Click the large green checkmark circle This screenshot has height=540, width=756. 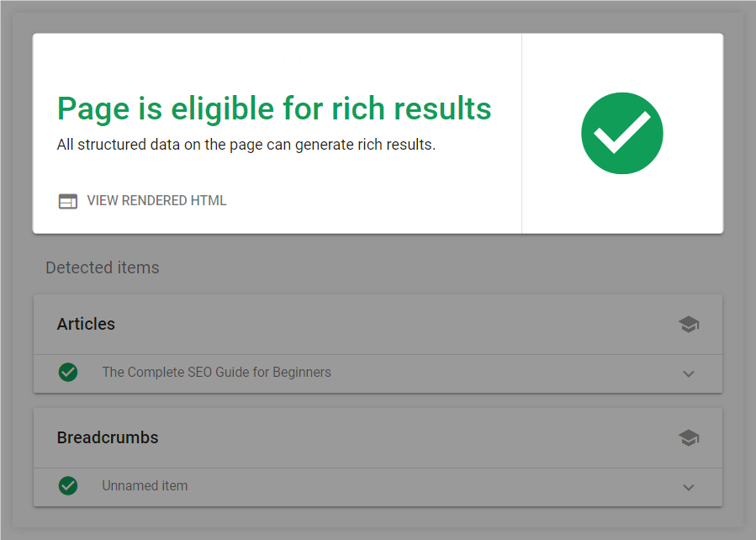(622, 133)
